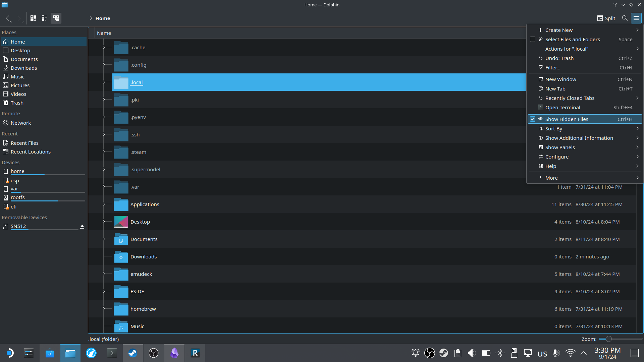Open the More submenu
Screen dimensions: 644x362
click(585, 178)
